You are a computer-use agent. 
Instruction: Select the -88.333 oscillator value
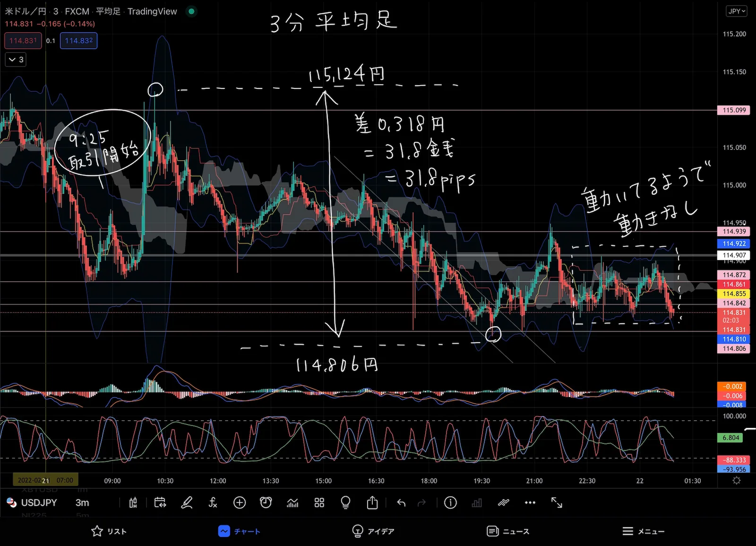[734, 460]
